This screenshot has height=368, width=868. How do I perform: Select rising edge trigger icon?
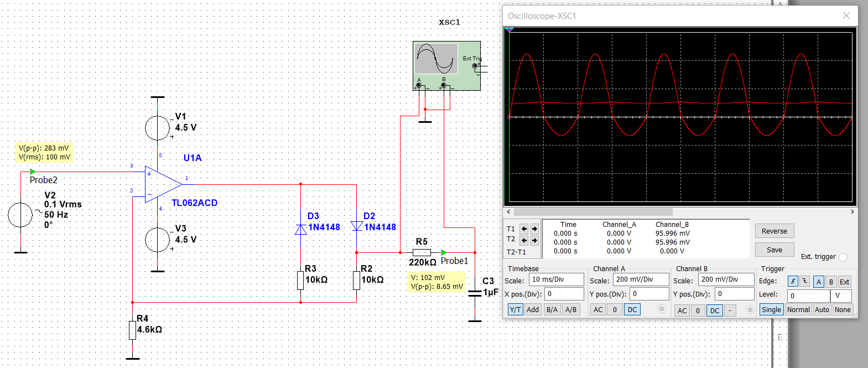click(793, 281)
